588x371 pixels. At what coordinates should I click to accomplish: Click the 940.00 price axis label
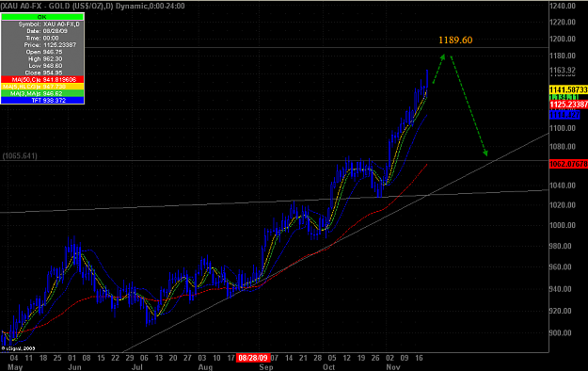tap(561, 289)
